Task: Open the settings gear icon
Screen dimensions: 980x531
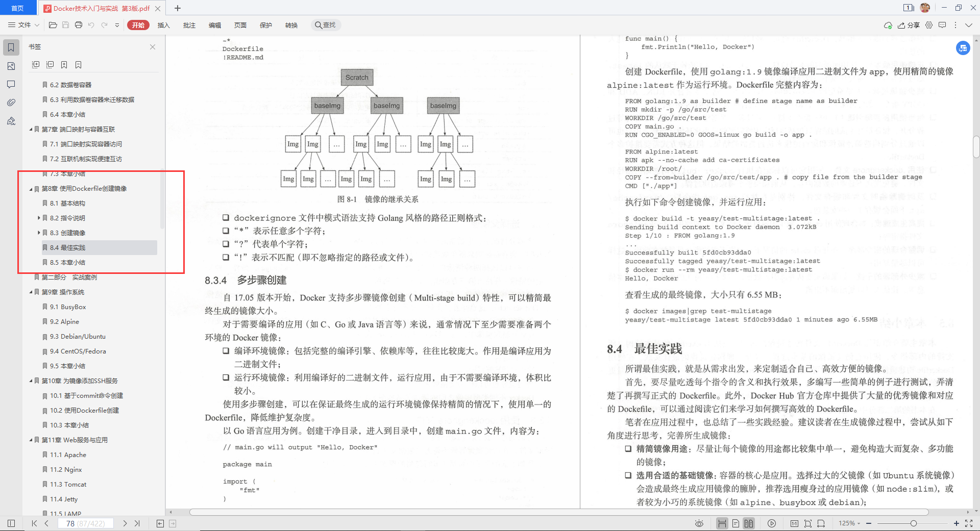Action: (x=929, y=25)
